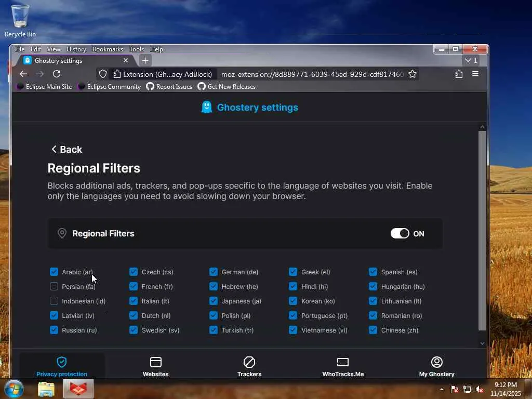Open the Windows Start button
The height and width of the screenshot is (399, 532).
(x=14, y=389)
